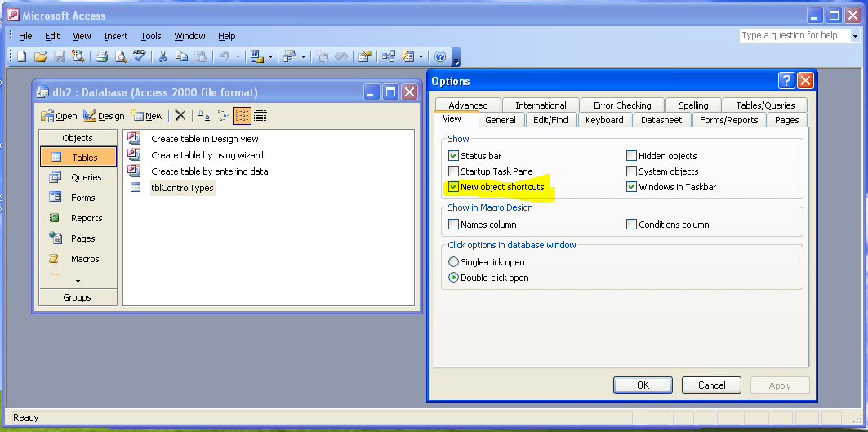Click the Open folder icon in main toolbar
This screenshot has height=432, width=868.
click(x=40, y=56)
